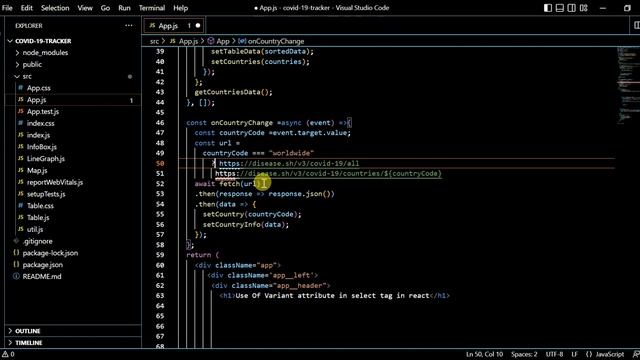Open Customize Layout icon
Image resolution: width=640 pixels, height=360 pixels.
click(x=584, y=8)
